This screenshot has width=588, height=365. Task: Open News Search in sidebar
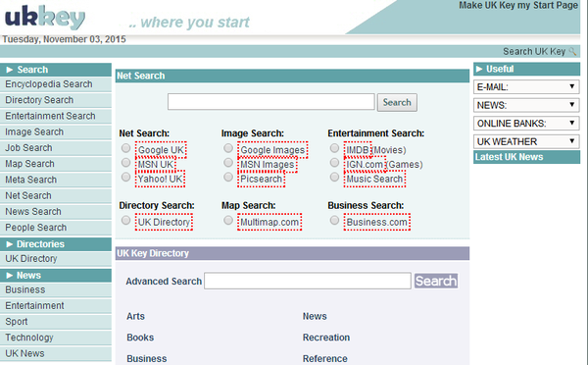pos(56,212)
